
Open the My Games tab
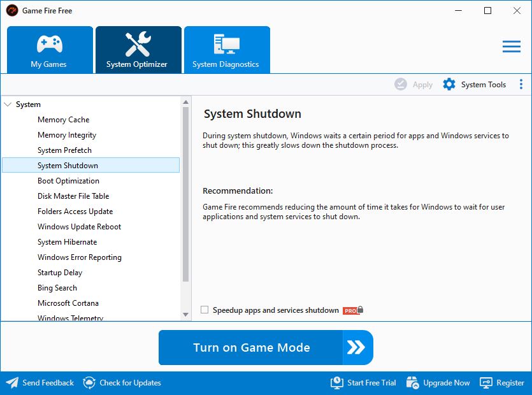click(50, 50)
